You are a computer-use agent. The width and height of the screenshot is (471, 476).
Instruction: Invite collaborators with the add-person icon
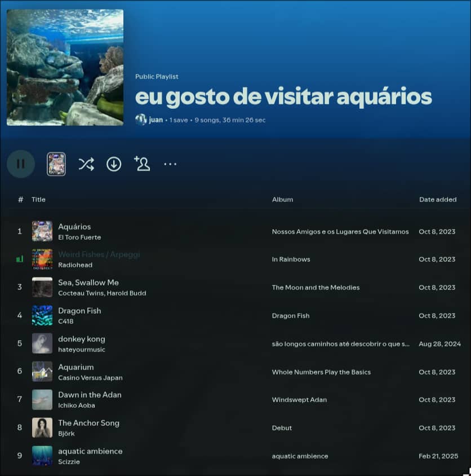142,164
